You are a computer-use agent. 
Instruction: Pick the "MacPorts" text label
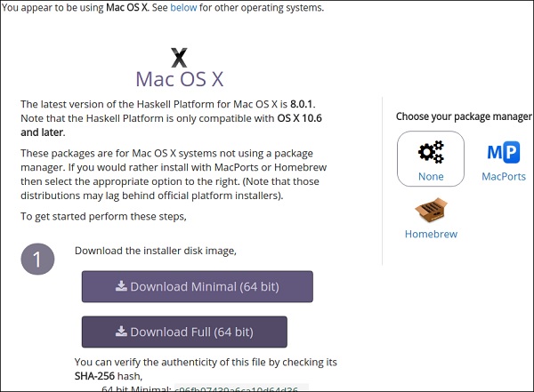[504, 177]
